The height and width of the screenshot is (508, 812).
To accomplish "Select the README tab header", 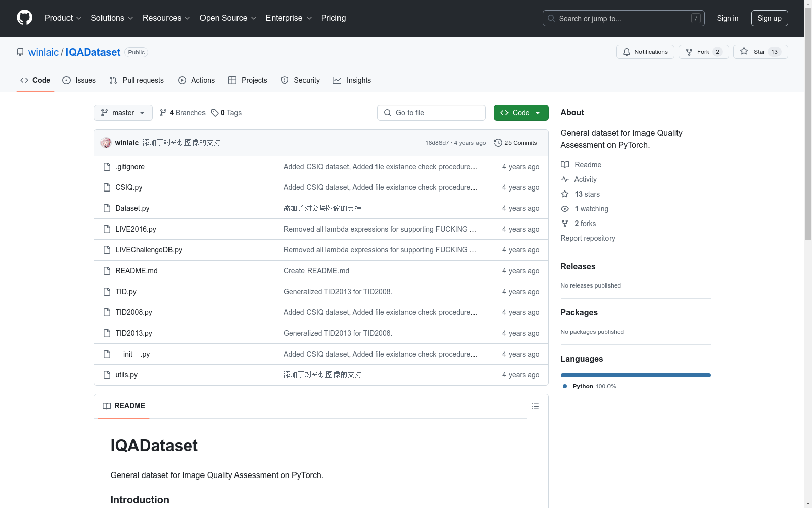I will tap(124, 406).
